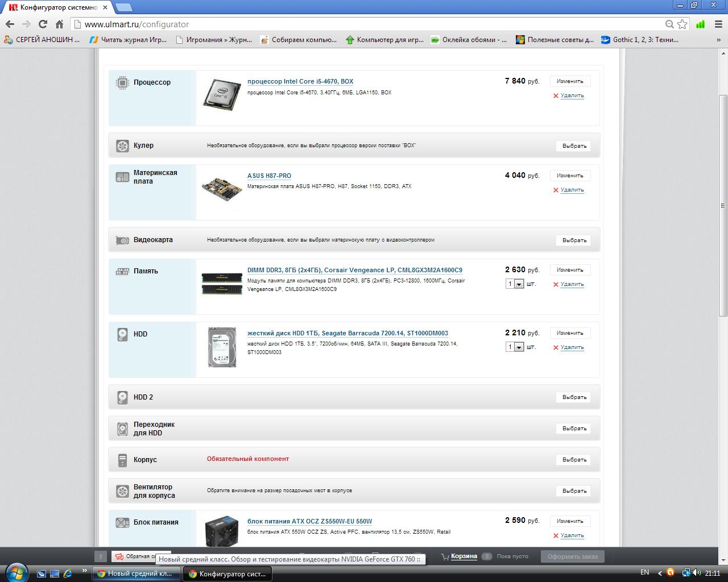Click the Corsair memory modules thumbnail
Screen dimensions: 728x582
click(x=222, y=283)
